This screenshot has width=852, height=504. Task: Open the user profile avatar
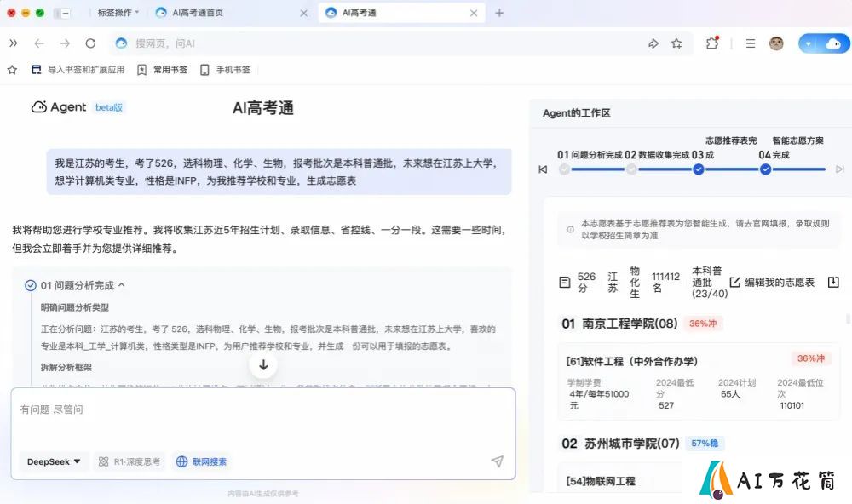776,43
